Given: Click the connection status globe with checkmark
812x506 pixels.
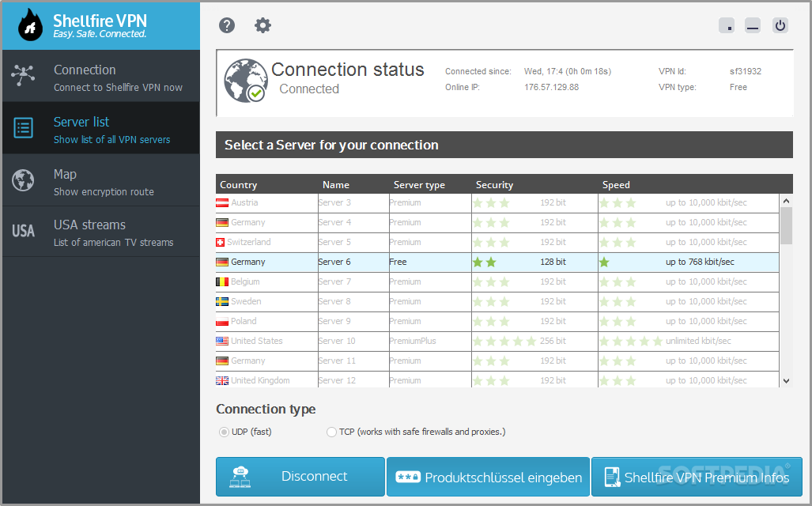Looking at the screenshot, I should pyautogui.click(x=245, y=81).
